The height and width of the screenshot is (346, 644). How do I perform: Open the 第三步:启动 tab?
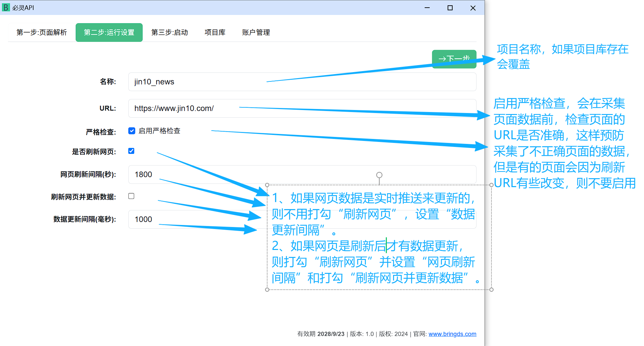click(x=169, y=33)
